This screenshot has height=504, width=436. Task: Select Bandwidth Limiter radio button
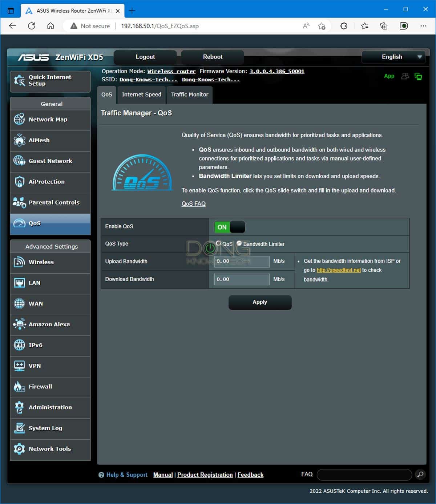(x=239, y=243)
